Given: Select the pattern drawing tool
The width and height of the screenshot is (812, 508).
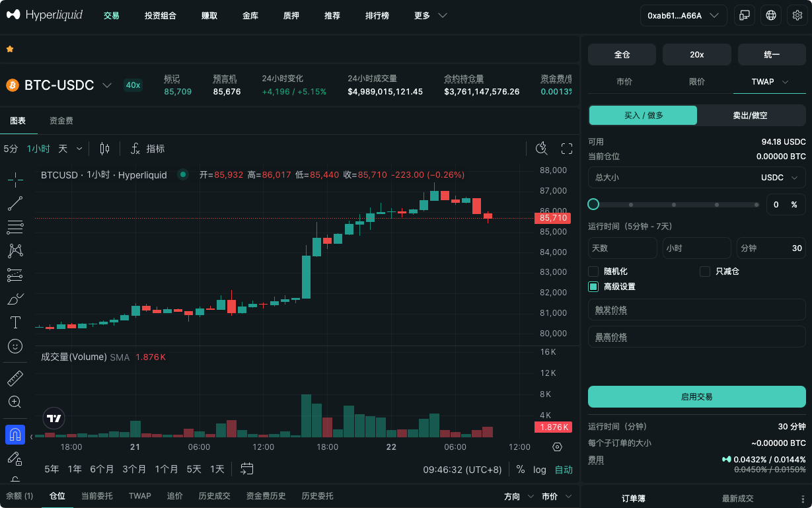Looking at the screenshot, I should pos(15,251).
